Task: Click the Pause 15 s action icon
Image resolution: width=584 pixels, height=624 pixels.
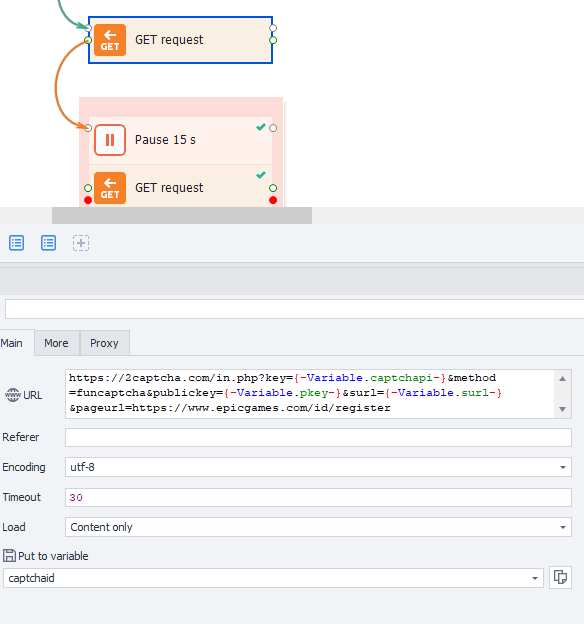Action: 110,140
